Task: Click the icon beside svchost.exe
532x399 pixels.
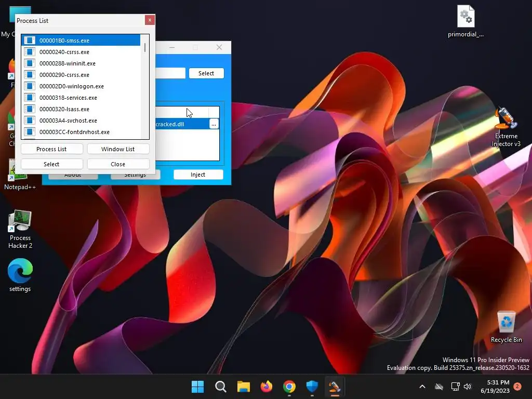Action: pyautogui.click(x=30, y=121)
